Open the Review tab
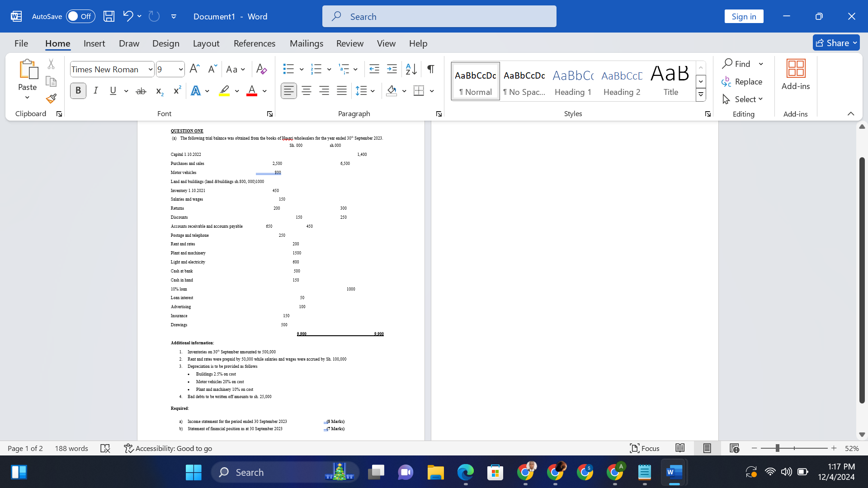Image resolution: width=868 pixels, height=488 pixels. [x=350, y=43]
